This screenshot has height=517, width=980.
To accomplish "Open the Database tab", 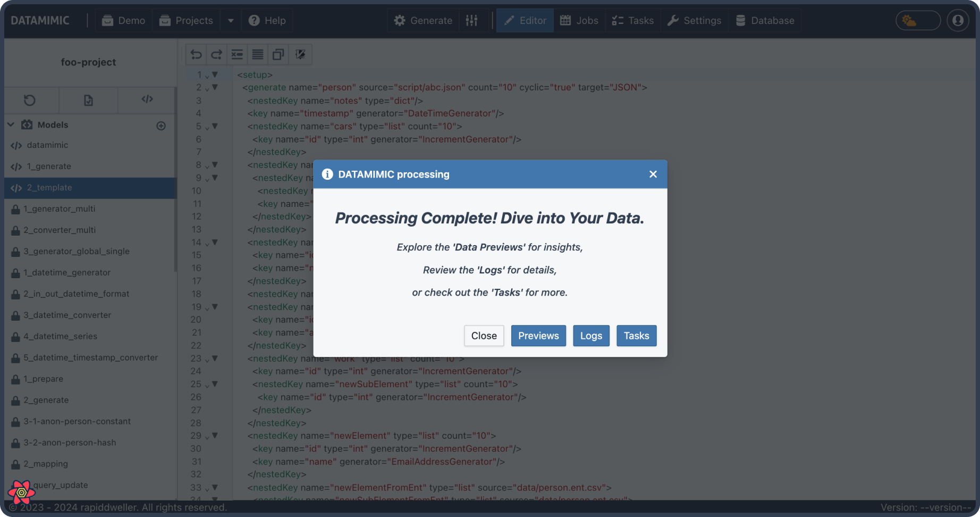I will tap(765, 21).
